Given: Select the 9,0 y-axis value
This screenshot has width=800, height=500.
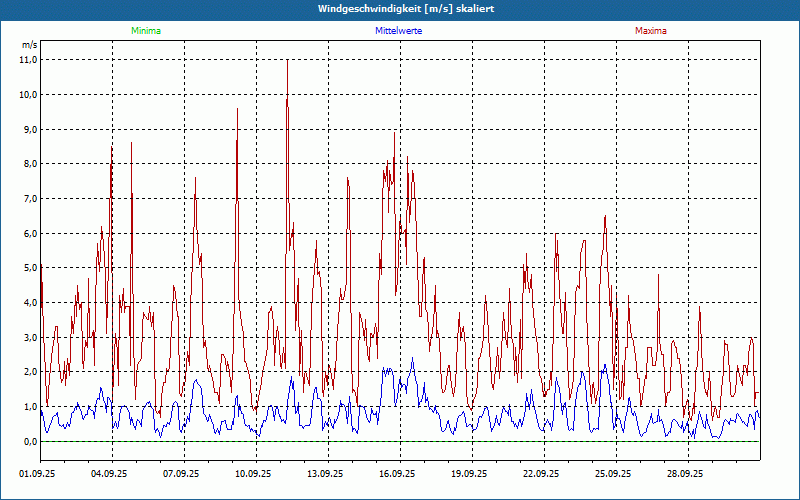Looking at the screenshot, I should 32,129.
